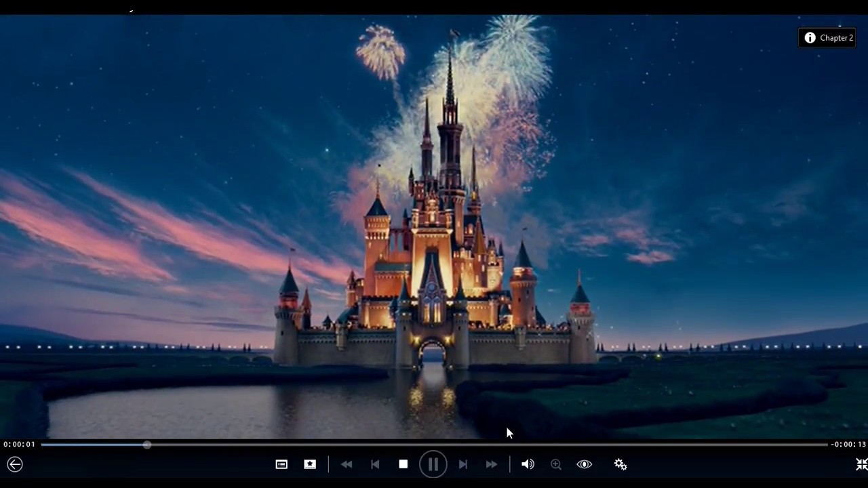Skip to the previous chapter
The height and width of the screenshot is (488, 868).
[x=375, y=464]
